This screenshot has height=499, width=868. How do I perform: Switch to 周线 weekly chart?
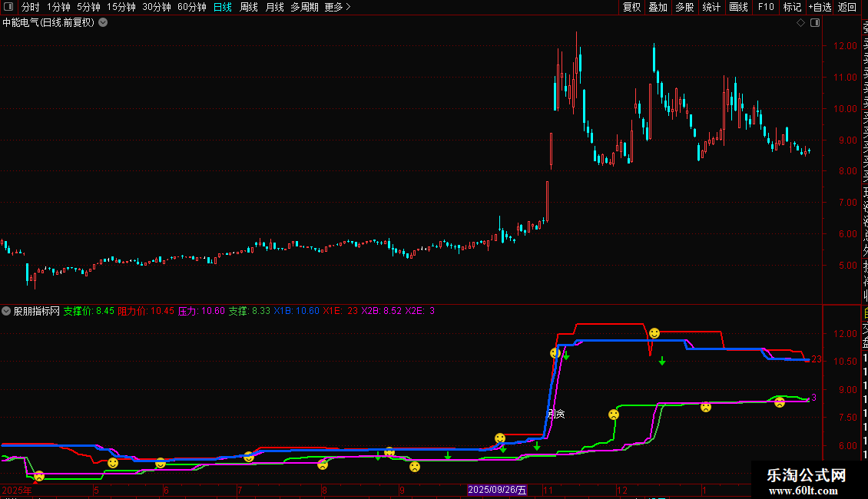tap(249, 7)
